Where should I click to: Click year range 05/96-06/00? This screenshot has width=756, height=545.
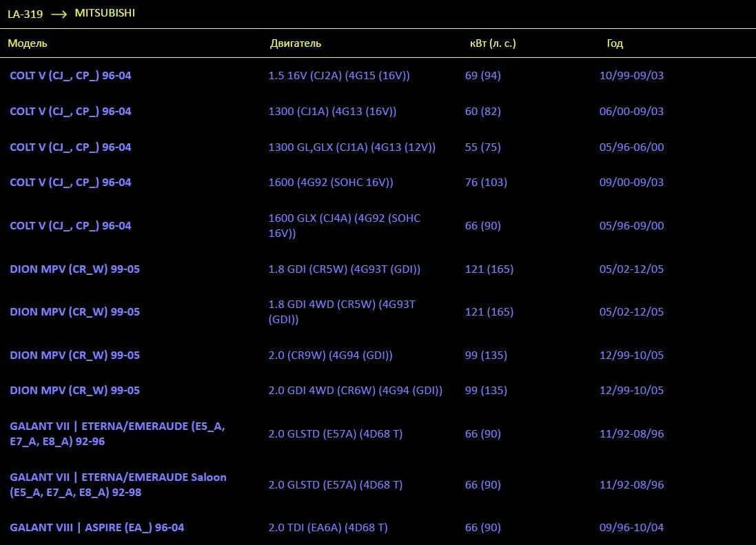pyautogui.click(x=631, y=147)
